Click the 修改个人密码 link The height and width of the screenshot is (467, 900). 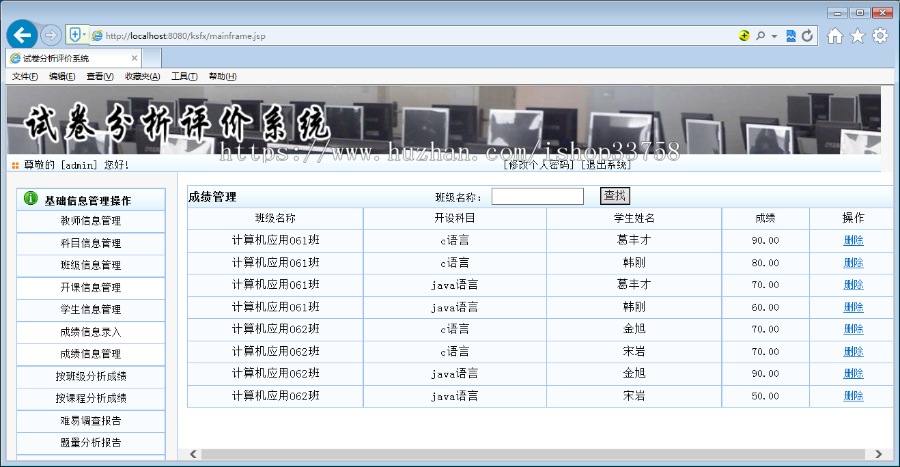pyautogui.click(x=539, y=165)
